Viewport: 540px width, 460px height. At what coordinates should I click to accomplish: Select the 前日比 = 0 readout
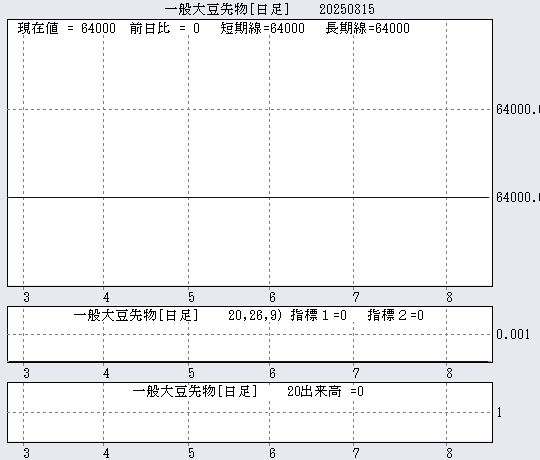click(x=165, y=28)
